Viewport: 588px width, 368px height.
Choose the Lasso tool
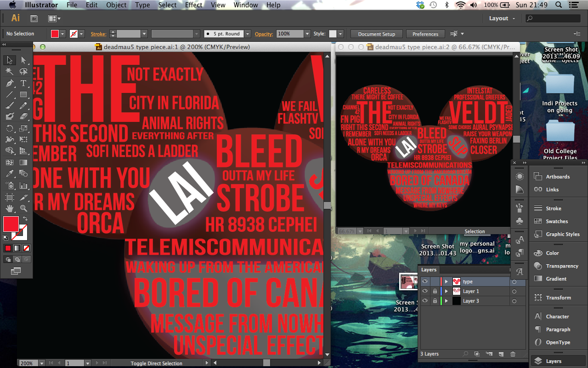tap(23, 72)
